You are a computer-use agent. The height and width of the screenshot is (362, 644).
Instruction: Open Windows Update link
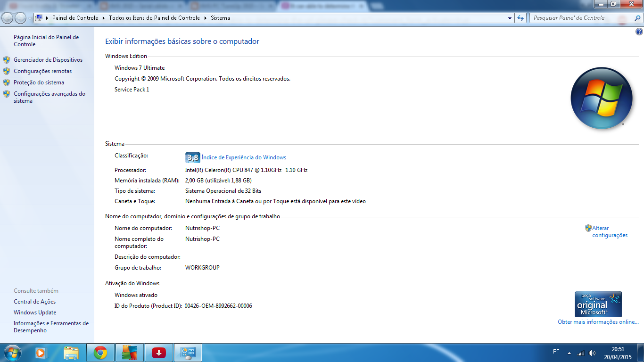coord(35,313)
